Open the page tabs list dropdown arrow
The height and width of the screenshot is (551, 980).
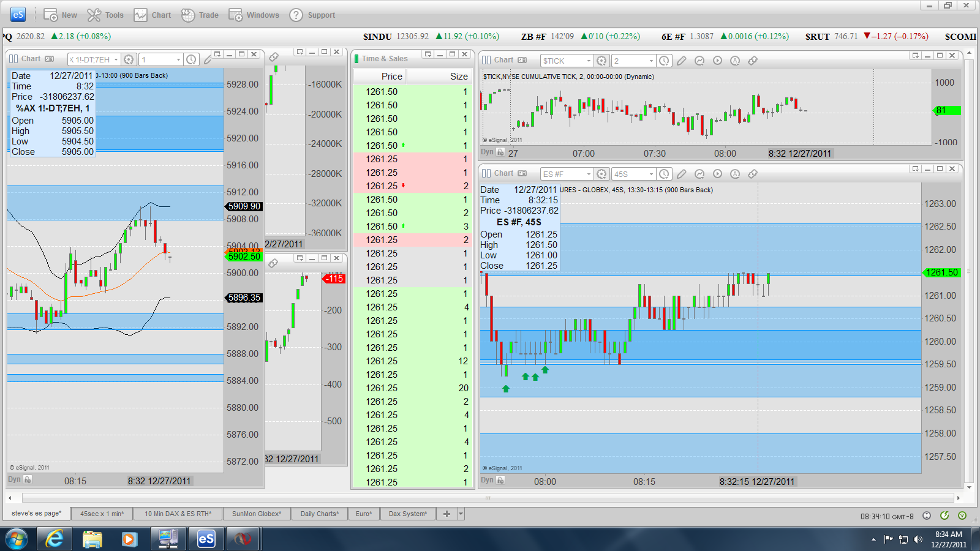[461, 514]
